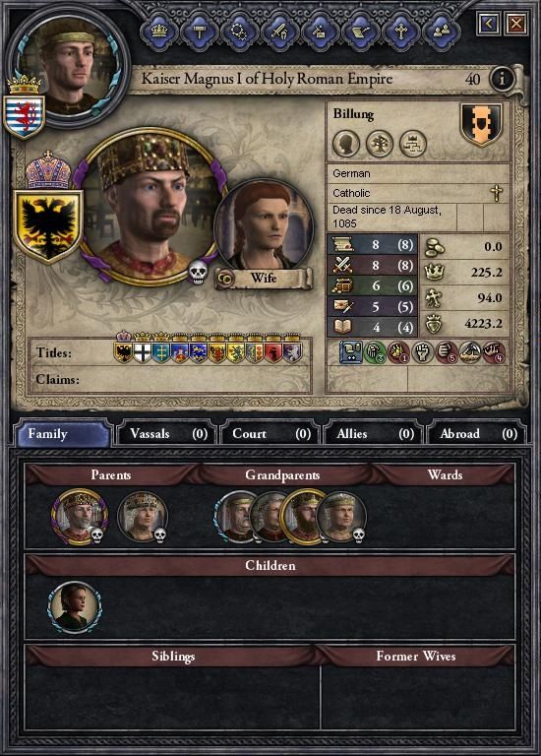This screenshot has height=756, width=541.
Task: Switch to the Court tab
Action: [x=270, y=434]
